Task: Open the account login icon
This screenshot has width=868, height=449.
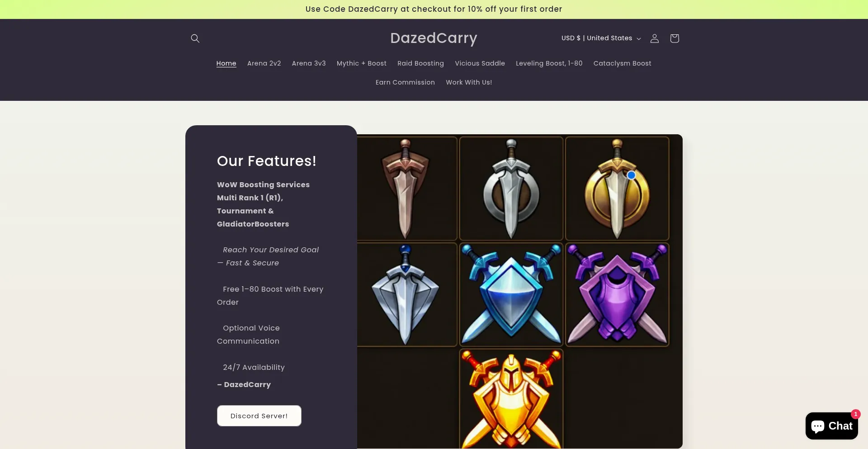Action: (654, 38)
